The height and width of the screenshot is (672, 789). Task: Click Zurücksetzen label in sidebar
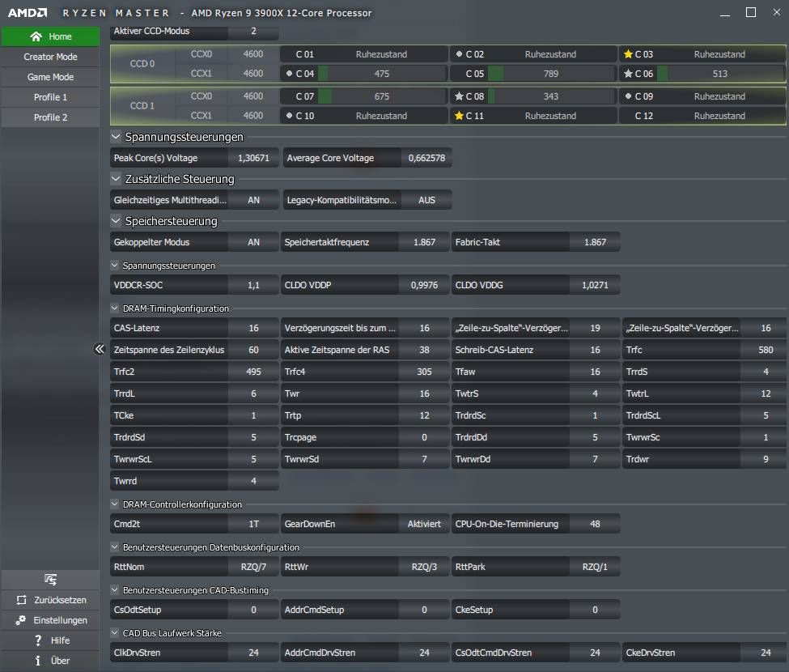[x=60, y=600]
